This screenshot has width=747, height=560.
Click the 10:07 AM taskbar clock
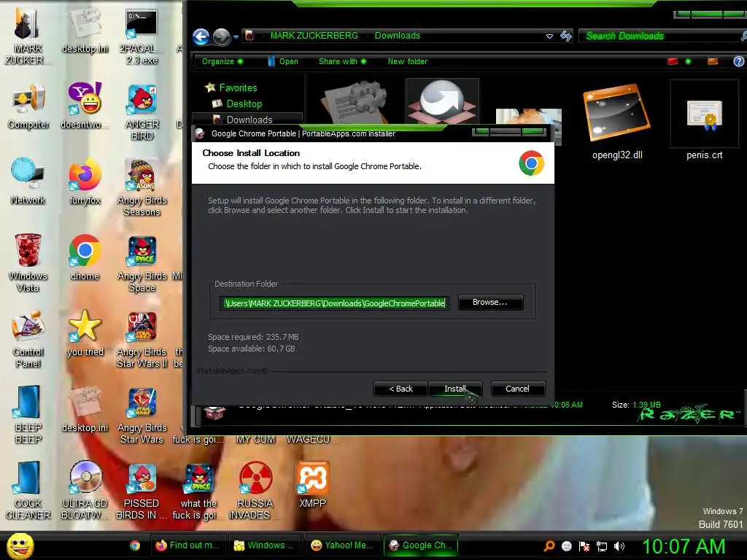coord(684,546)
